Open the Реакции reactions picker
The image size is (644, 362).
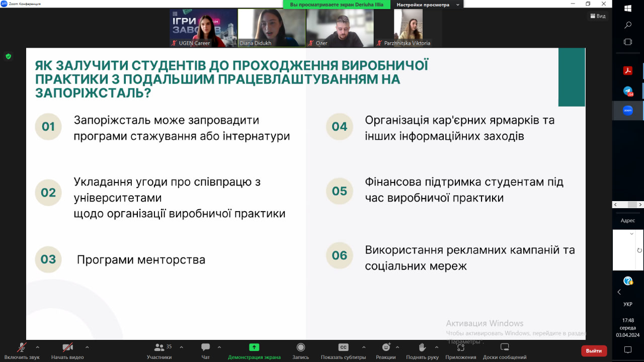(385, 348)
